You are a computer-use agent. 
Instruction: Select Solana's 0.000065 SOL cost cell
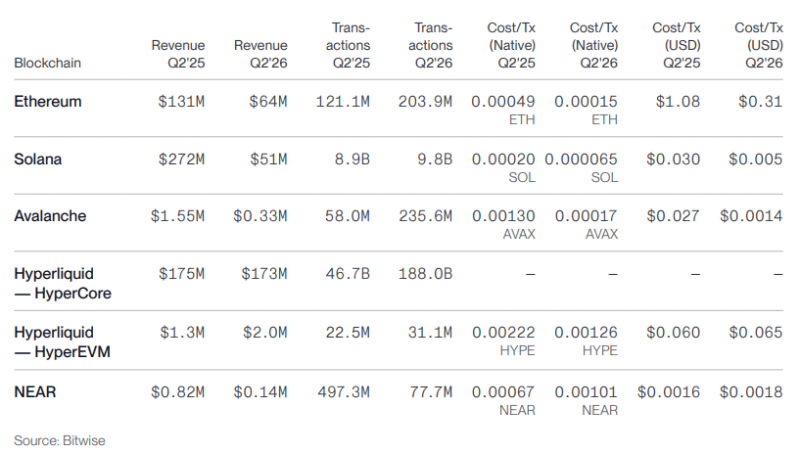[x=581, y=168]
